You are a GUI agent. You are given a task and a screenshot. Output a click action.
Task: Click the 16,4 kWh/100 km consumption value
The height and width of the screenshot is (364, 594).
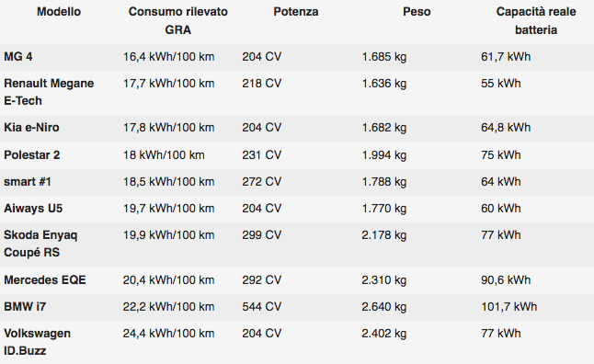(x=168, y=57)
